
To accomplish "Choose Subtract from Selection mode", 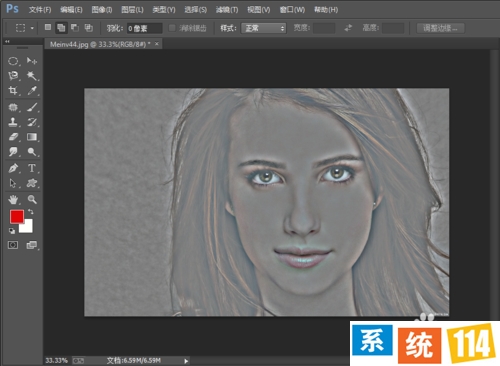I will [x=75, y=28].
